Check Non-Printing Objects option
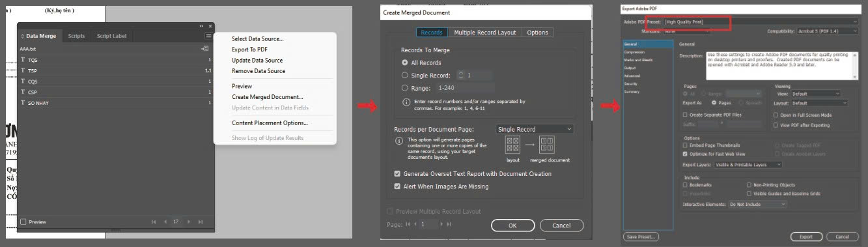 749,184
